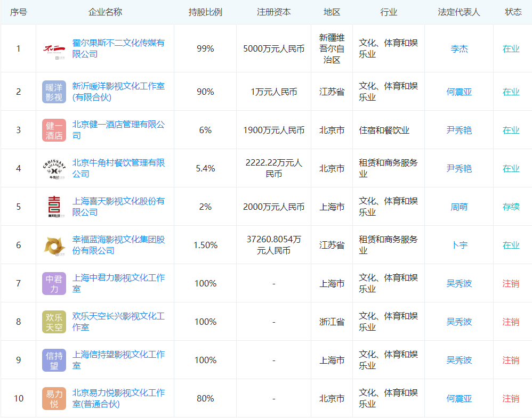Click the 状态 column header
Image resolution: width=532 pixels, height=418 pixels.
(513, 12)
